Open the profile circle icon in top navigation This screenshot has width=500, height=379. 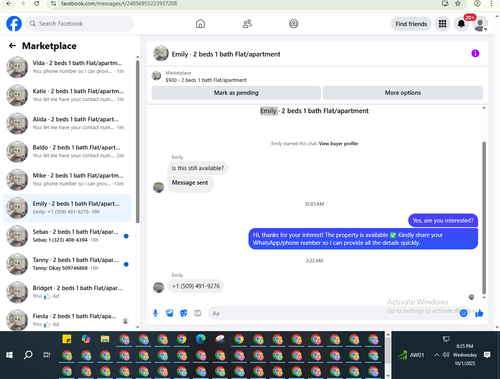294,24
